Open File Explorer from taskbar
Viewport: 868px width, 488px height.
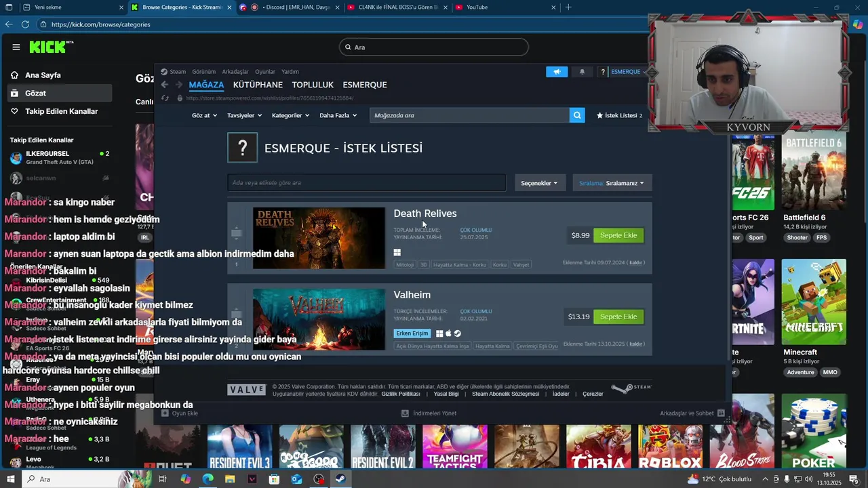[230, 479]
